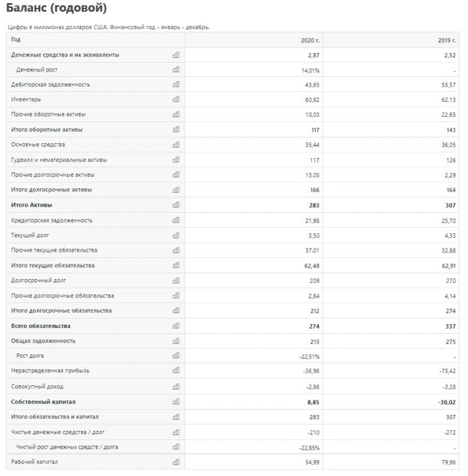Select the Итого Активы row label
This screenshot has width=468, height=476.
(32, 205)
